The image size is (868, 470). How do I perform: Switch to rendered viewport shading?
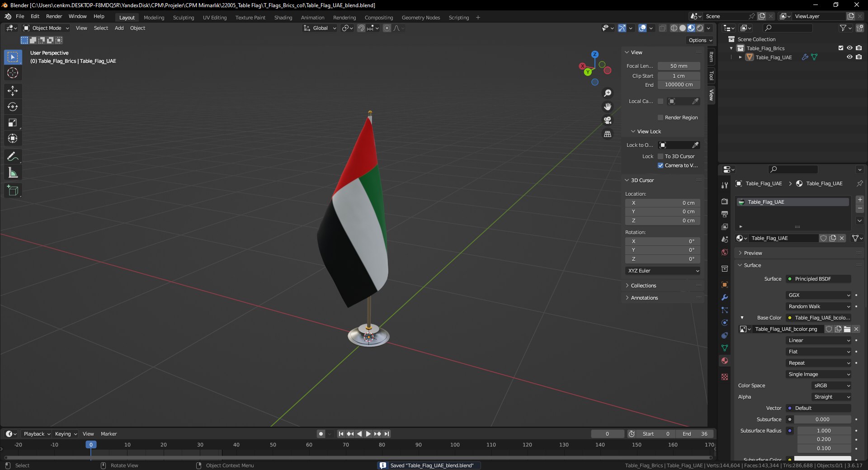(700, 28)
